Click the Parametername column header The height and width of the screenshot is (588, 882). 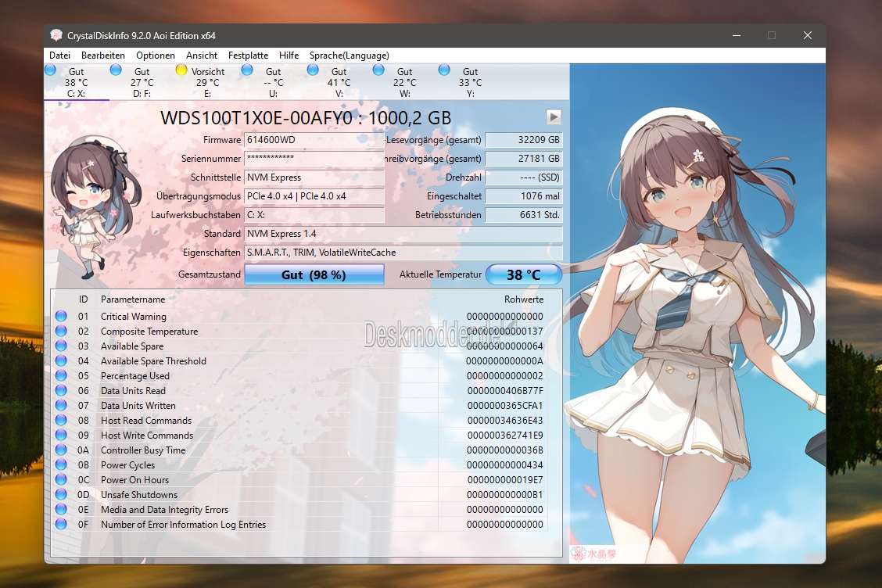point(133,299)
